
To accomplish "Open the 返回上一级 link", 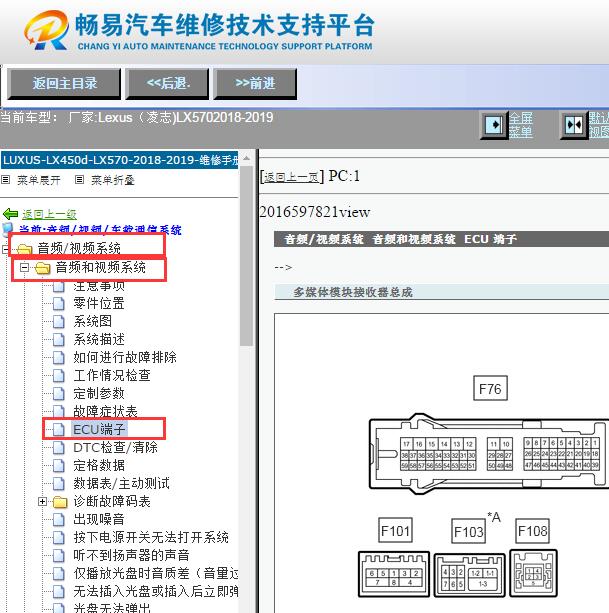I will 49,214.
